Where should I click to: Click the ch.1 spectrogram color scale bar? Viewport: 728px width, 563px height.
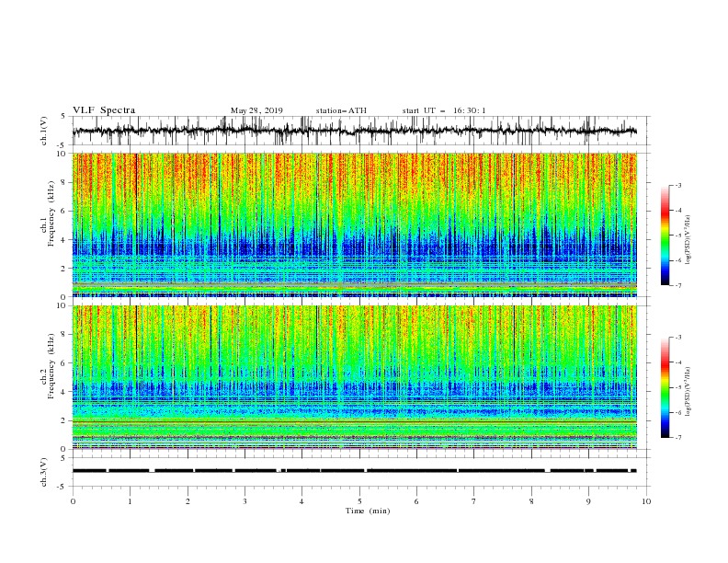pyautogui.click(x=665, y=236)
